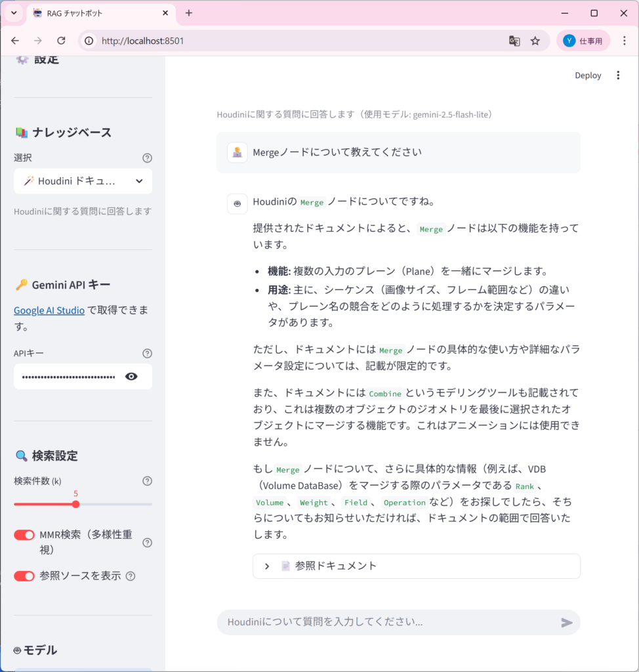
Task: Click the help icon beside APIキー label
Action: [x=147, y=353]
